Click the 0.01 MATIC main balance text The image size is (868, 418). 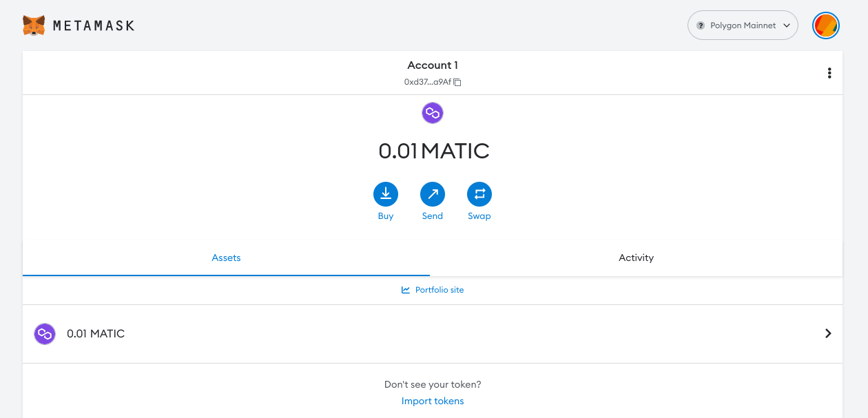tap(433, 151)
